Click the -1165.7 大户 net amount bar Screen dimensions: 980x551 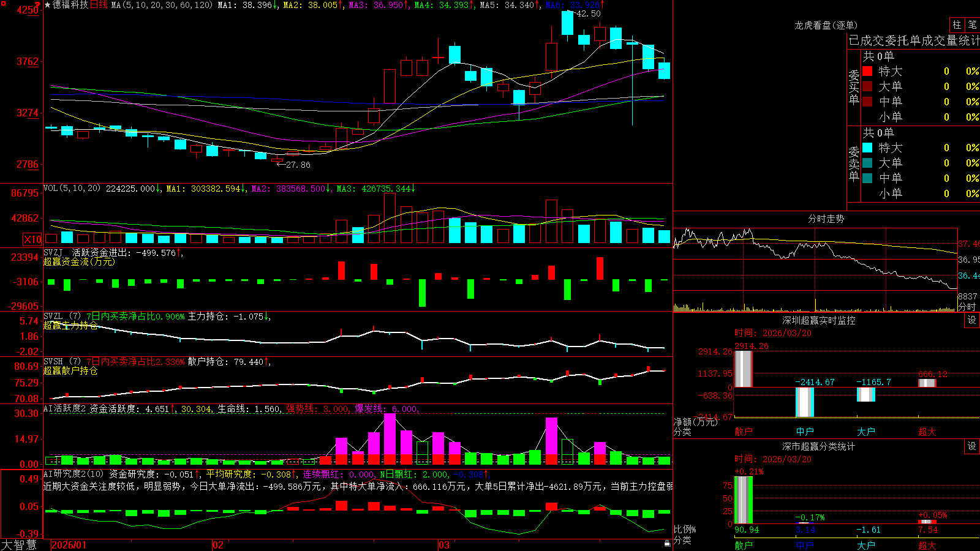pos(866,394)
